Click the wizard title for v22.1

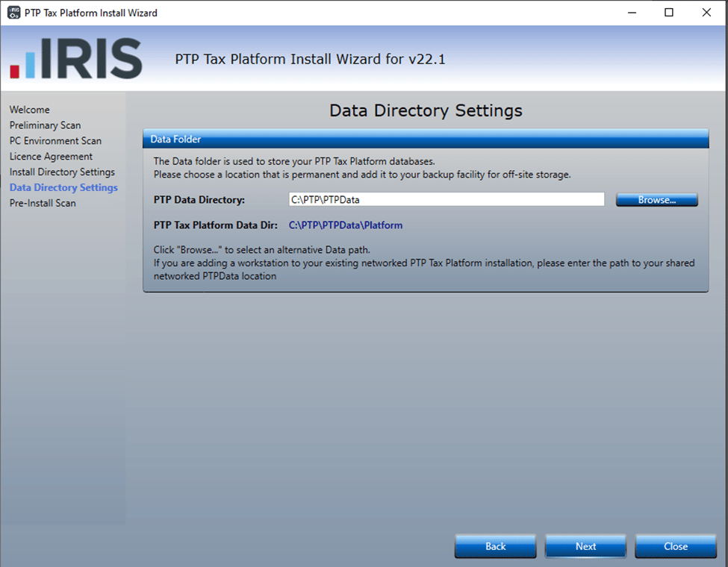[x=310, y=60]
